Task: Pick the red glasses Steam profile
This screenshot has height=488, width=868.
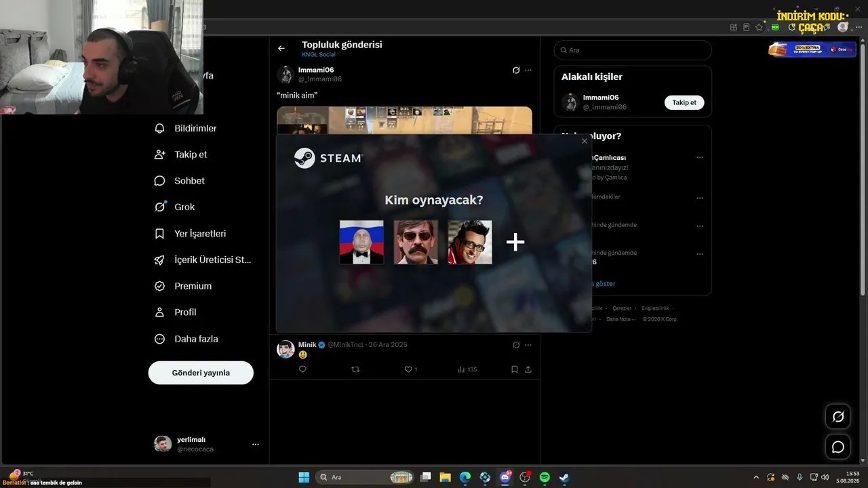Action: click(x=470, y=242)
